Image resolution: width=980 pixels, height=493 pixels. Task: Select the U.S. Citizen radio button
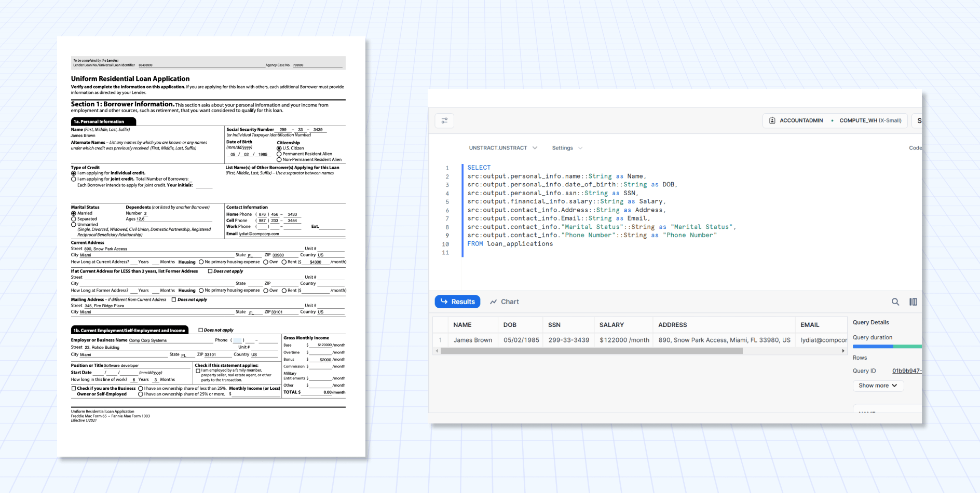[x=279, y=148]
